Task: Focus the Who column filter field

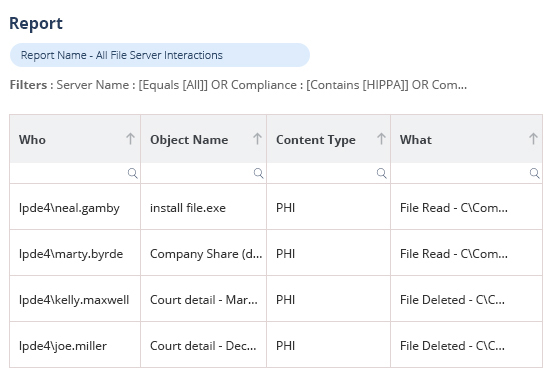Action: [75, 173]
